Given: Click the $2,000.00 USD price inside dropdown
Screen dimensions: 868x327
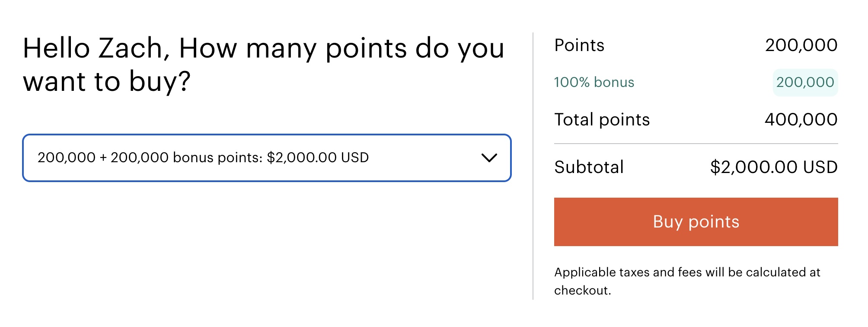Looking at the screenshot, I should [x=318, y=158].
